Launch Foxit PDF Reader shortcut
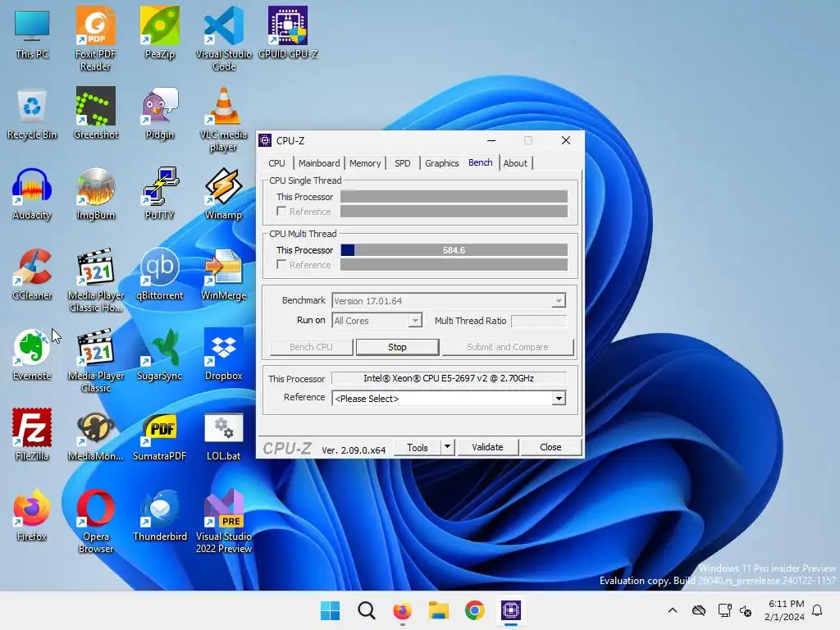840x630 pixels. [95, 39]
